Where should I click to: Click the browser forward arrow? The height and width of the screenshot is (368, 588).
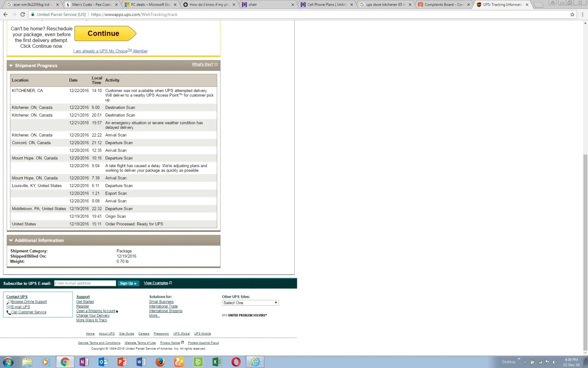(14, 14)
